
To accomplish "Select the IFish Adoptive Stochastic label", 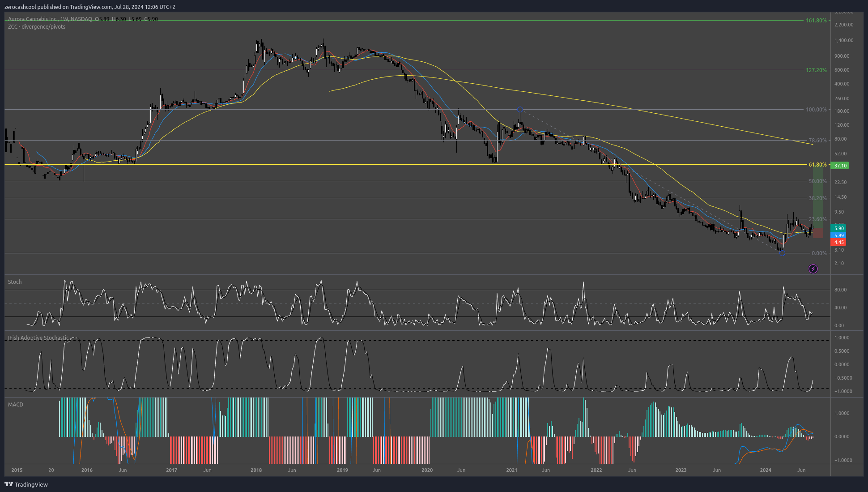I will pos(38,338).
